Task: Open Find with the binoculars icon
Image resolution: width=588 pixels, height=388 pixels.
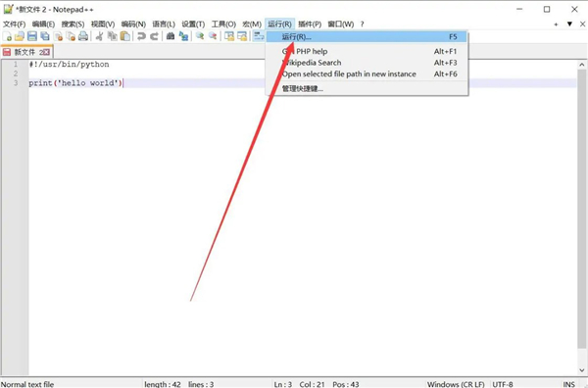Action: [x=171, y=36]
